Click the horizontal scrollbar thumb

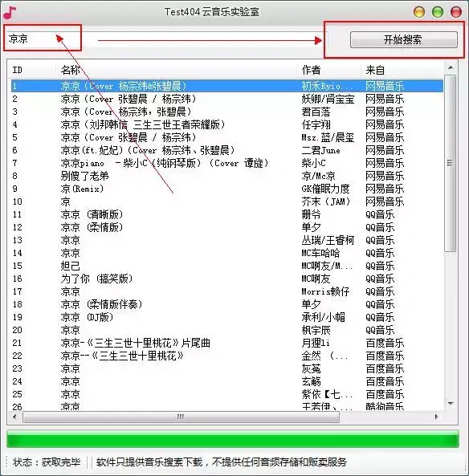(x=181, y=417)
